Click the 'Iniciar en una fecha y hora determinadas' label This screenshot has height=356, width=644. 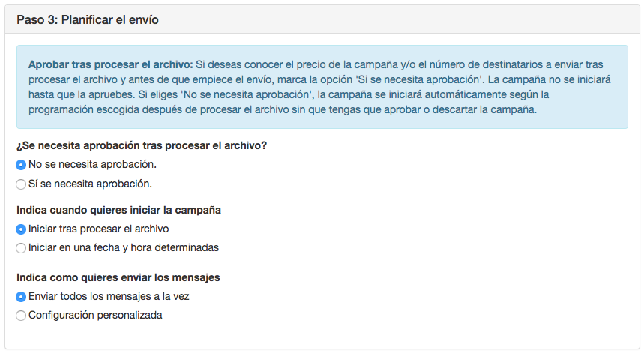point(124,247)
